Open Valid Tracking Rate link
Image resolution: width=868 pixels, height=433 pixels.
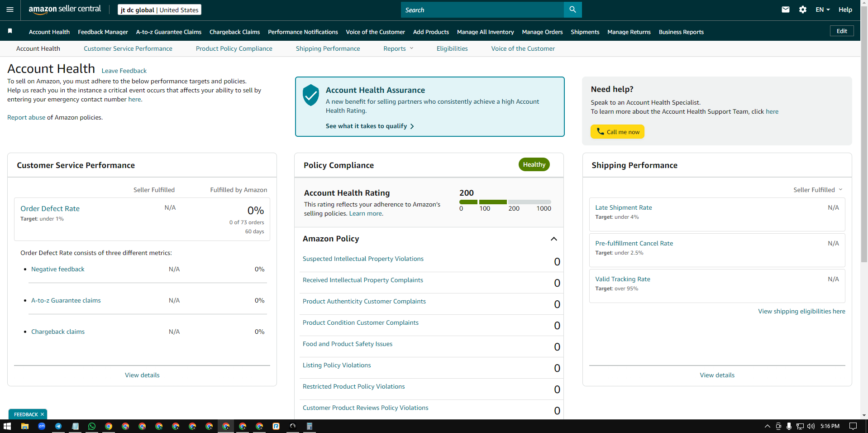622,279
